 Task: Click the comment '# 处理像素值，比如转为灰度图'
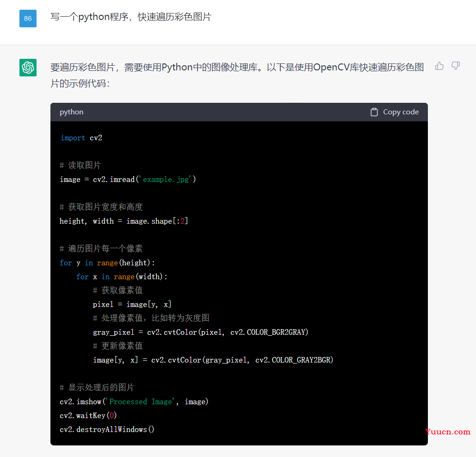click(151, 318)
